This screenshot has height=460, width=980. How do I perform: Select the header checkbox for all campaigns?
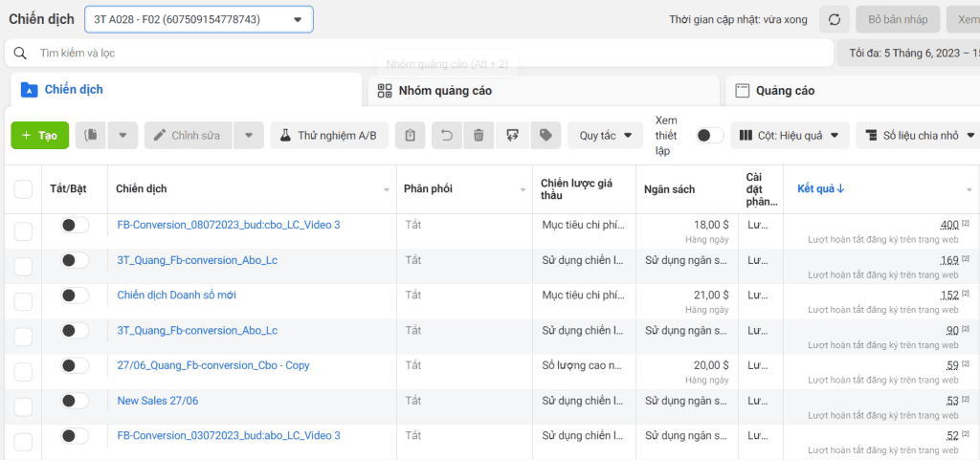click(x=23, y=189)
